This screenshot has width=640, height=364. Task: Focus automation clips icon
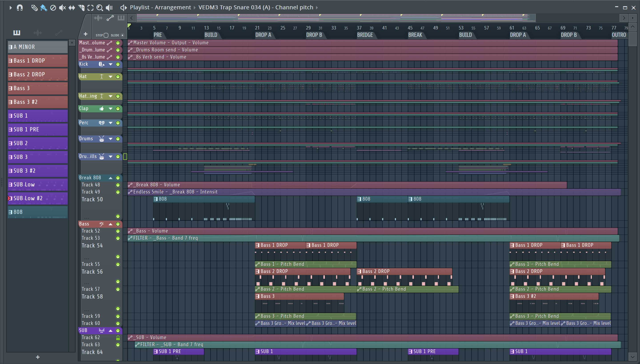(110, 18)
